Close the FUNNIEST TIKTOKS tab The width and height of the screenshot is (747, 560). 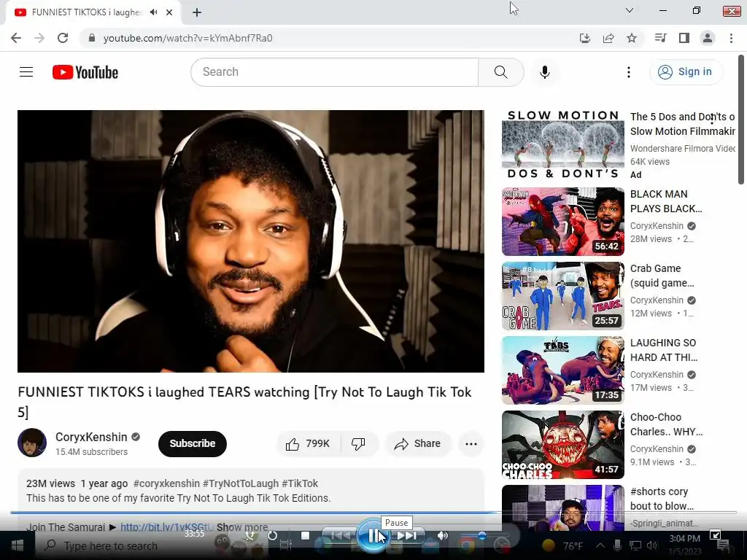pos(169,12)
